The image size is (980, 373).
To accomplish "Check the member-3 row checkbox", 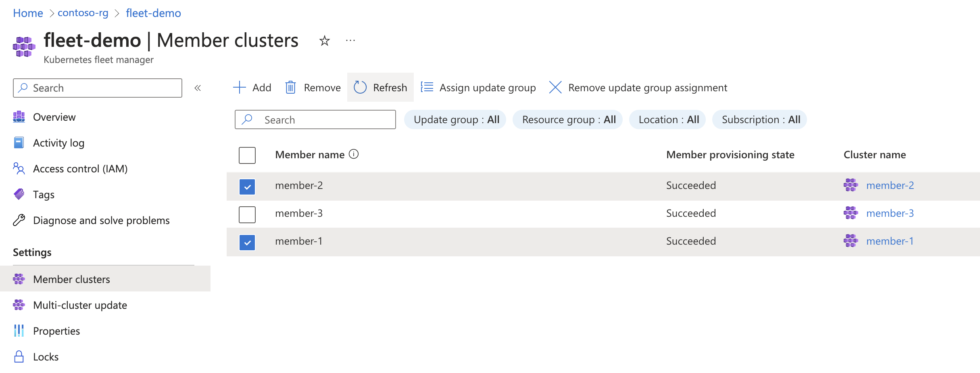I will coord(247,214).
